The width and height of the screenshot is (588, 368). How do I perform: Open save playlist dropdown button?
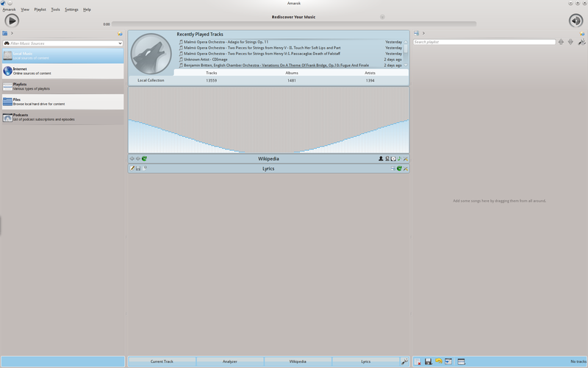coord(429,361)
